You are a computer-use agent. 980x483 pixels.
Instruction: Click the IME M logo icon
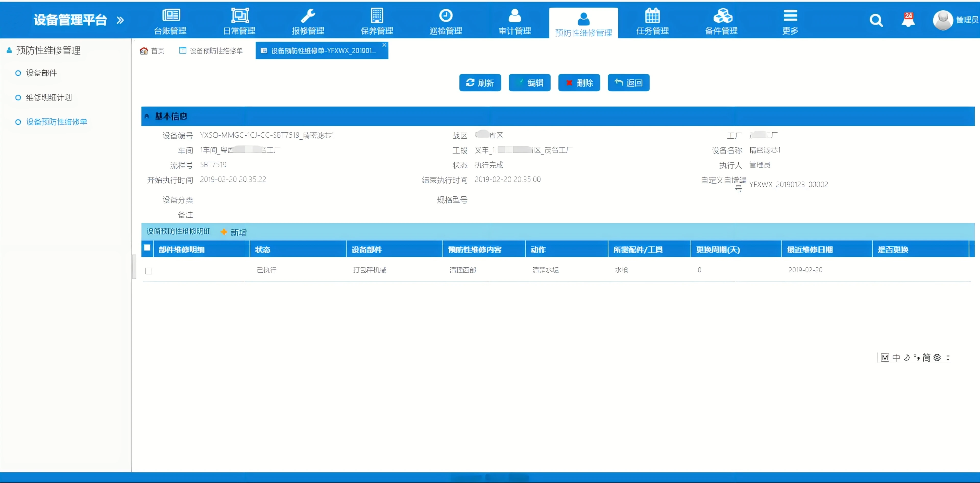885,358
